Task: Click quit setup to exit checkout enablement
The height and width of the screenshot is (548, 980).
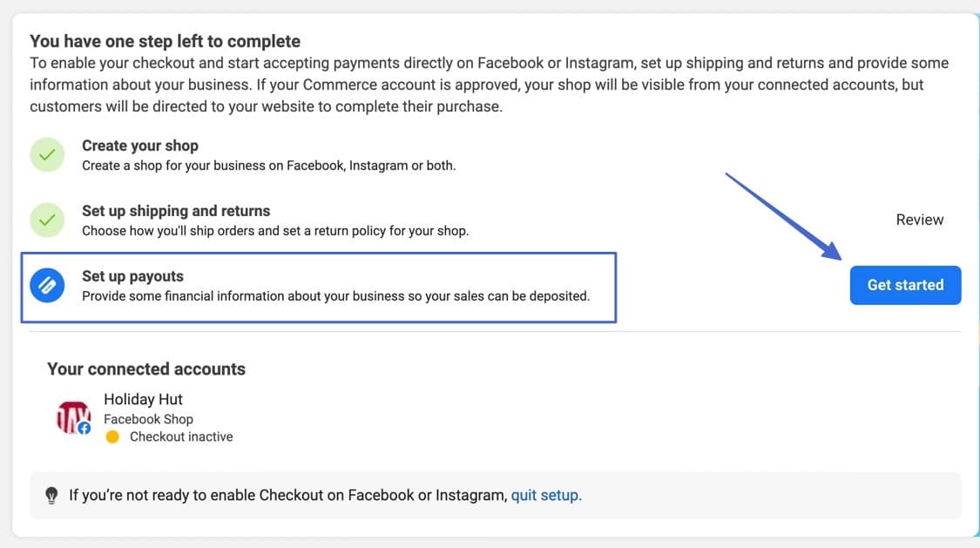Action: (546, 494)
